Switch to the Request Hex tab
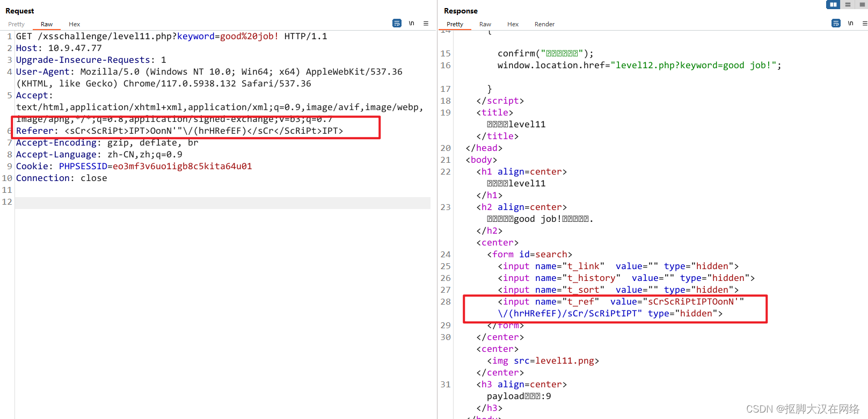Image resolution: width=868 pixels, height=419 pixels. pyautogui.click(x=74, y=24)
